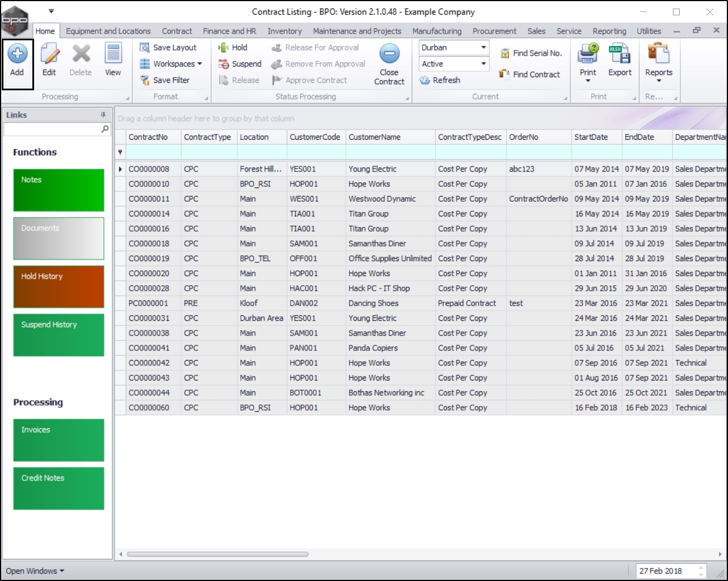Click the ContractNo filter row cell
Screen dimensions: 728x581
click(153, 152)
